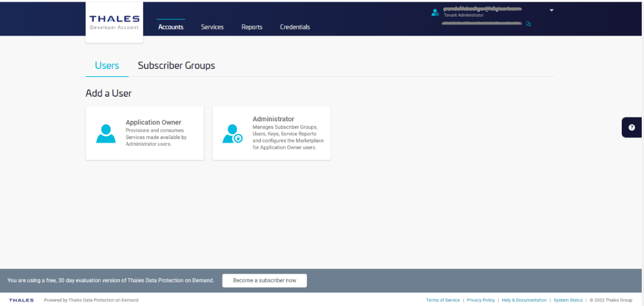Open the Accounts menu
This screenshot has width=644, height=306.
[x=171, y=27]
